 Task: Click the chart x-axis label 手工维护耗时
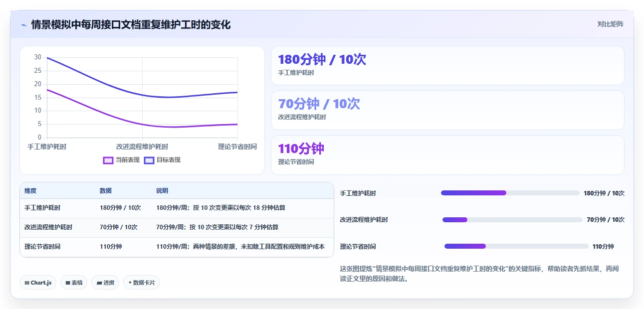pyautogui.click(x=47, y=147)
